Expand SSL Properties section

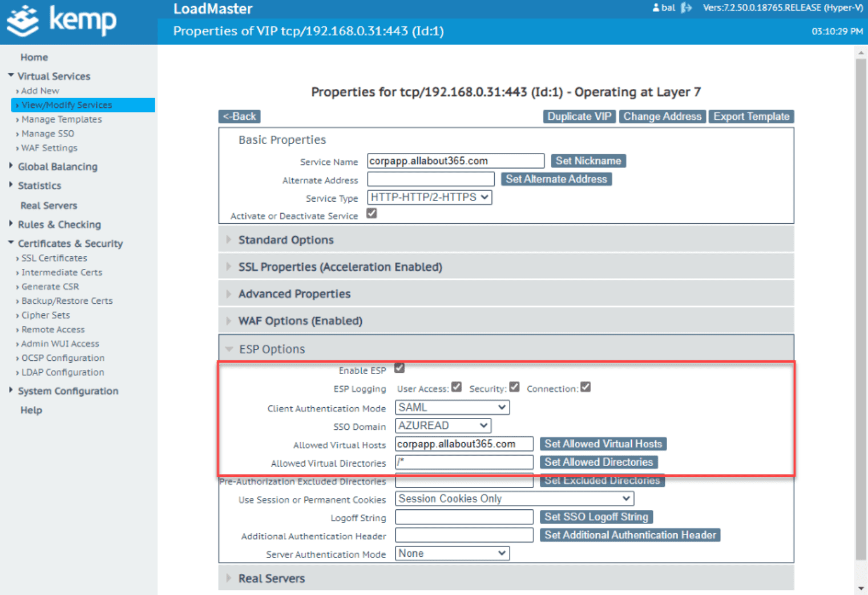click(x=506, y=267)
